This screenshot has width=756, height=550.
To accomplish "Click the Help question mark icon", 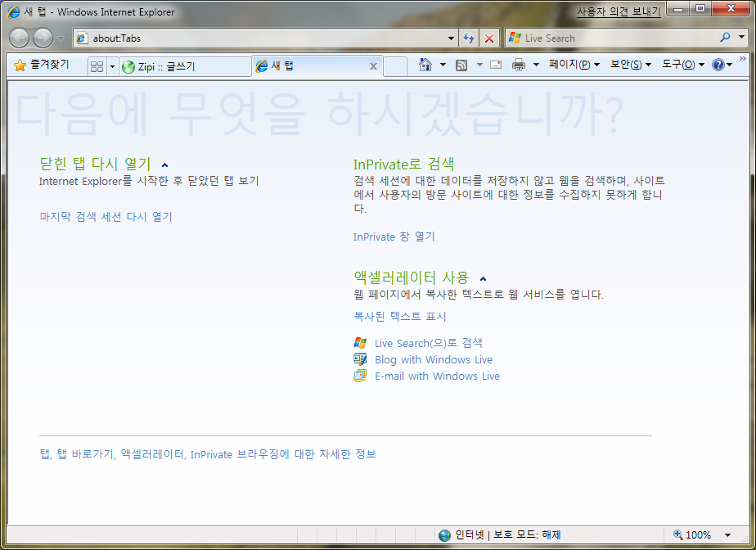I will point(718,65).
